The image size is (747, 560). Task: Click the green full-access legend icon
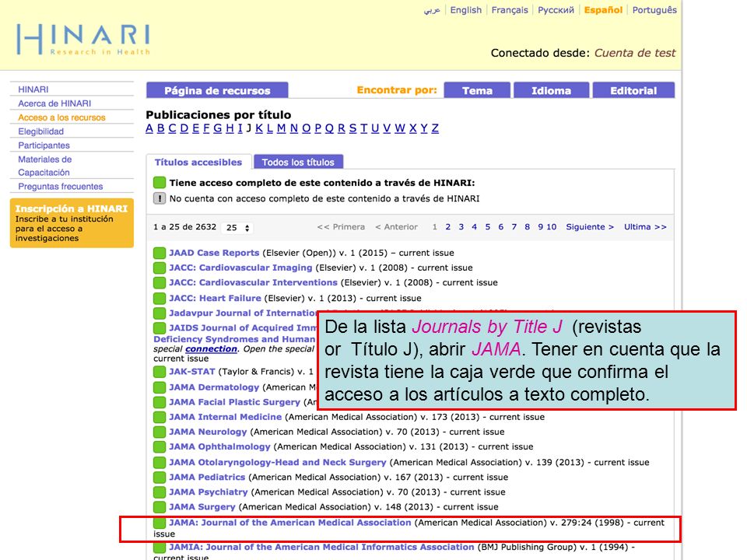(x=160, y=182)
